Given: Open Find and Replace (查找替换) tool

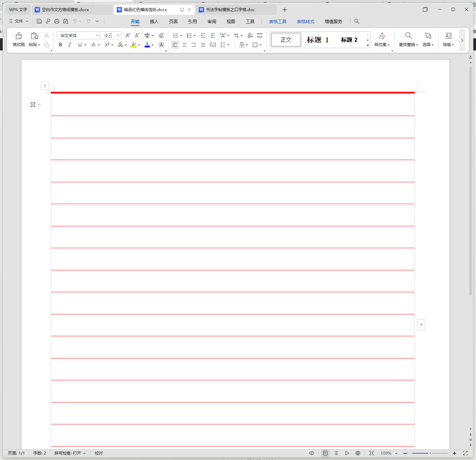Looking at the screenshot, I should pos(408,39).
